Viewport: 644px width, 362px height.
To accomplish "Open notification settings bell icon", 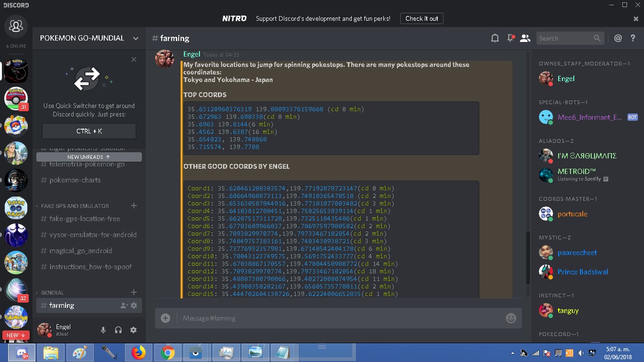I will [495, 38].
